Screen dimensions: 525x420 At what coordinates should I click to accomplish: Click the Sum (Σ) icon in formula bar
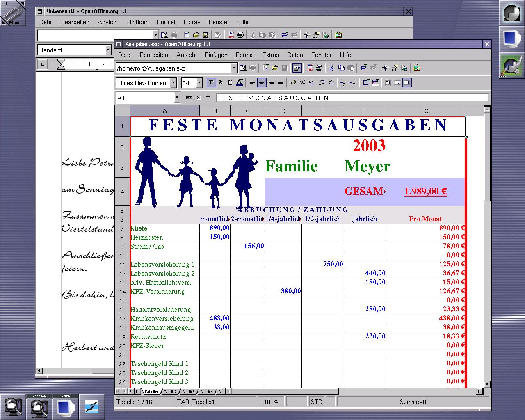199,98
